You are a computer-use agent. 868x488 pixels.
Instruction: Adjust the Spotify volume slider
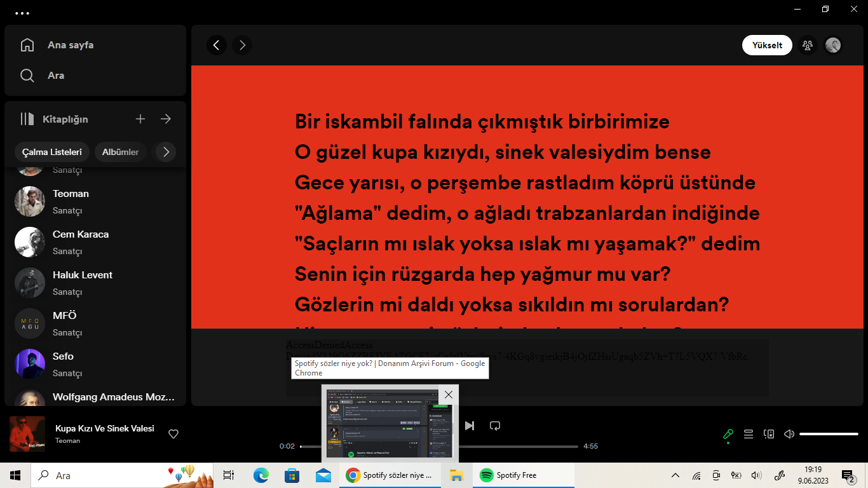pyautogui.click(x=829, y=434)
